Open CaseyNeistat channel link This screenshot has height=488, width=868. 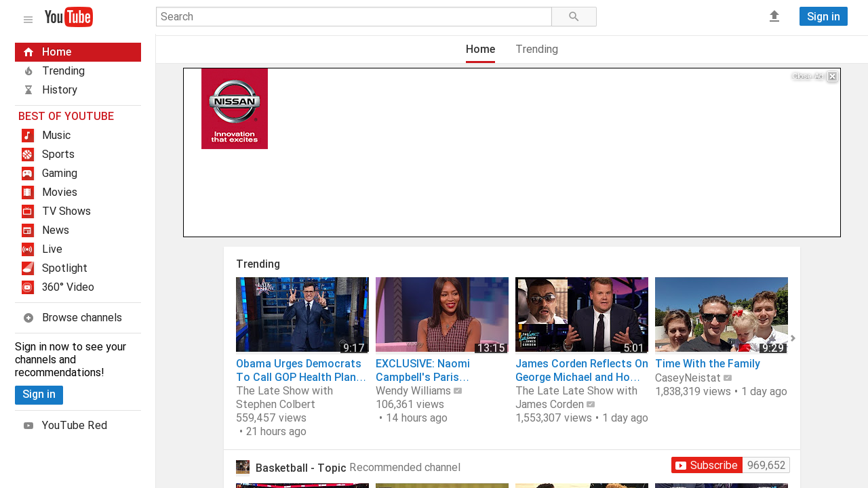point(688,378)
